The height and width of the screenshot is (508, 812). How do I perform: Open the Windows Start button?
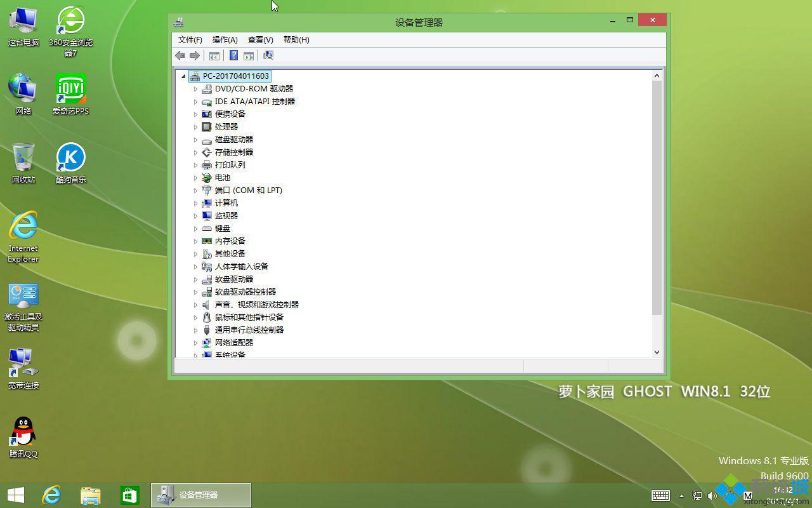point(16,495)
